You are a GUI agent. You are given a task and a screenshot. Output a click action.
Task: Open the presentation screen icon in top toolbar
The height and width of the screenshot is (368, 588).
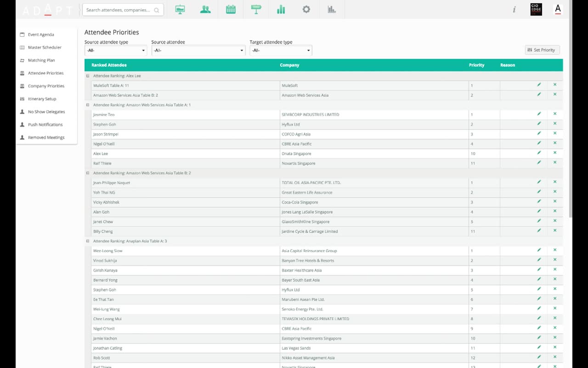tap(180, 9)
